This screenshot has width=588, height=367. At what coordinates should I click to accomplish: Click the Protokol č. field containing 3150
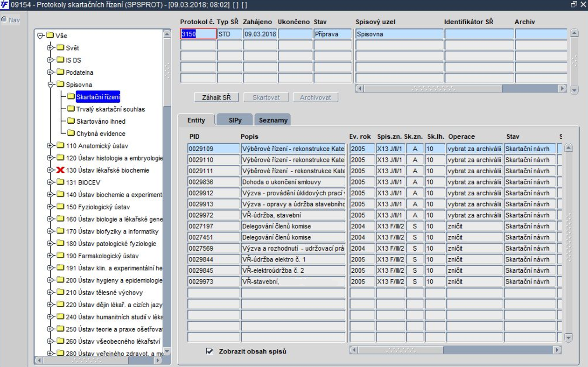[198, 34]
